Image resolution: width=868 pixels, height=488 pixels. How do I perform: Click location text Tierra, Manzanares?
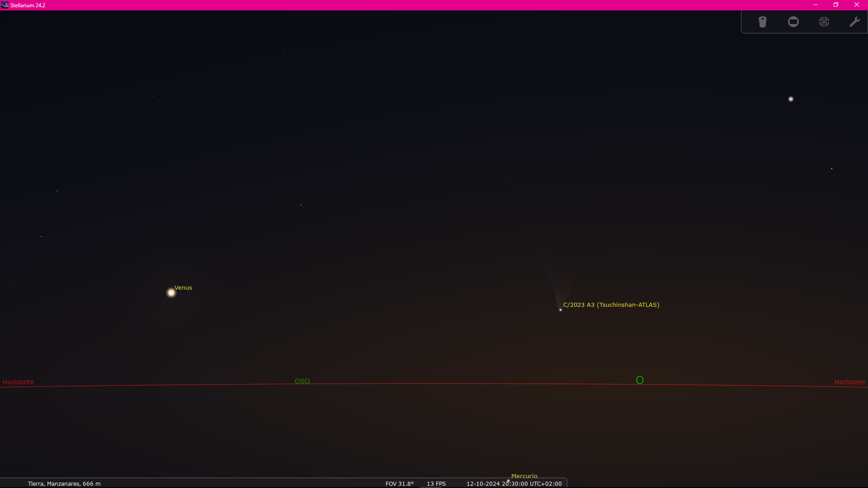64,483
